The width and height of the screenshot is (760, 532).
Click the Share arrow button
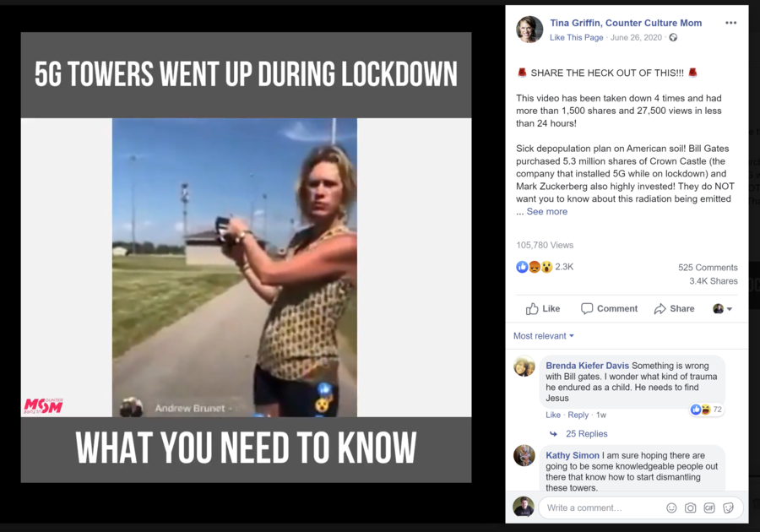tap(674, 308)
